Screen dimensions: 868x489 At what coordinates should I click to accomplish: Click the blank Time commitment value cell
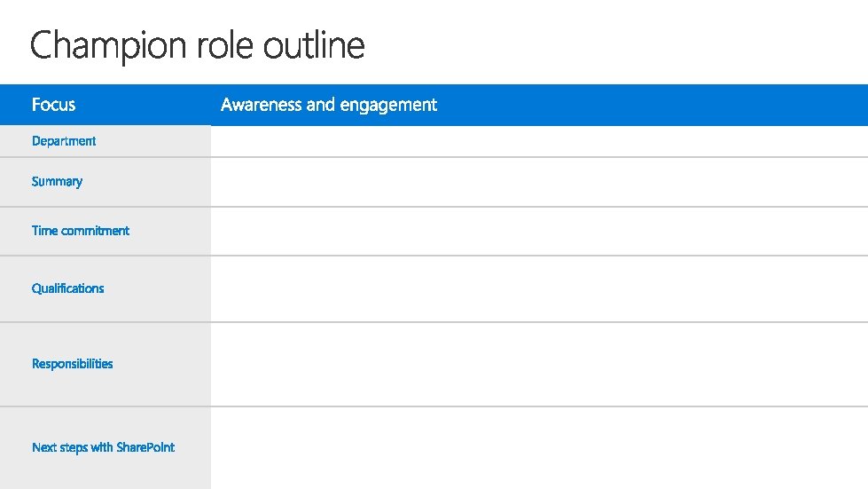tap(539, 231)
